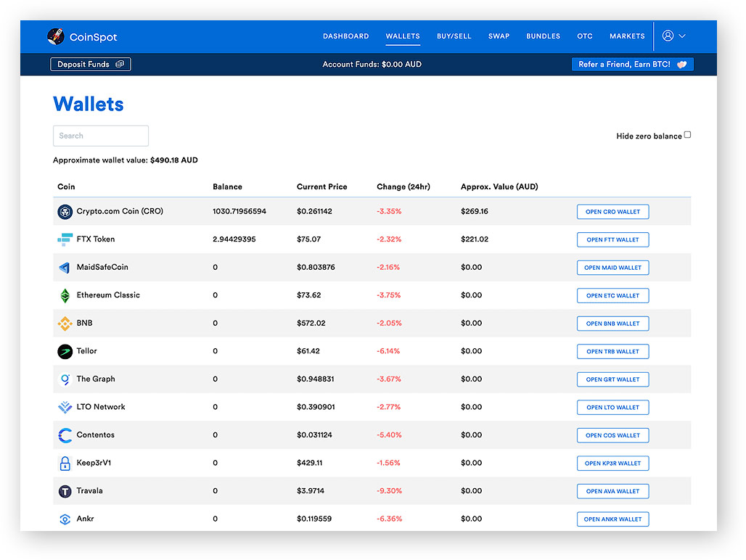Select the CRO balance 1030.71956594

[239, 212]
